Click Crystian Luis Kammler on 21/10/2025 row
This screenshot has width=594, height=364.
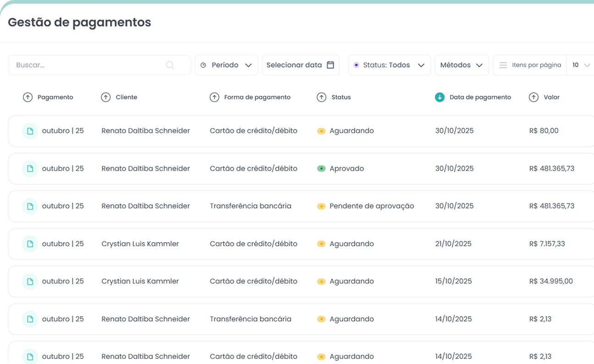click(x=140, y=244)
